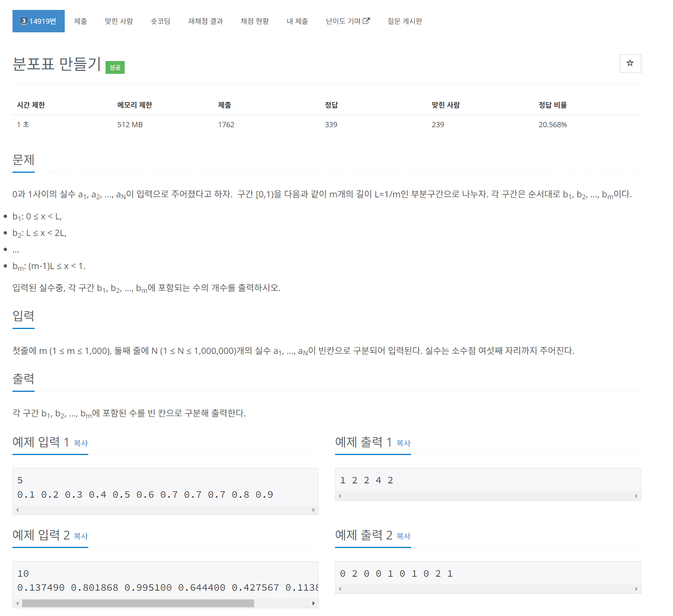This screenshot has width=673, height=616.
Task: Go to the 질문 게시판 tab
Action: tap(405, 21)
